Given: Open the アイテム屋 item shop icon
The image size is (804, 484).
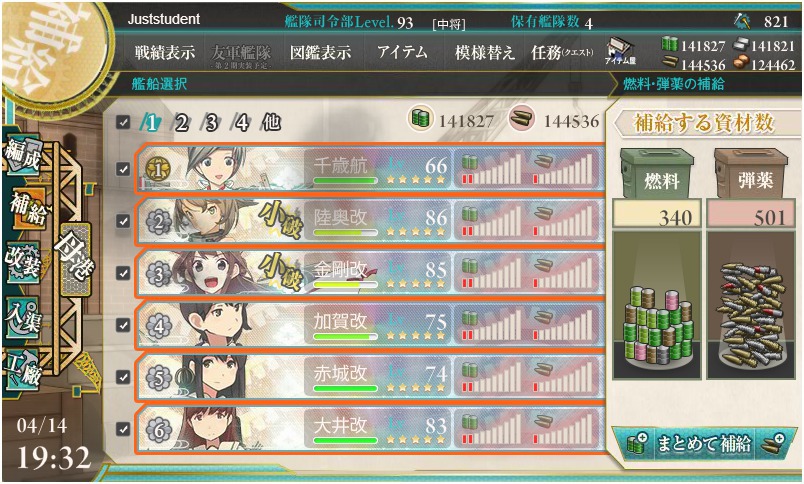Looking at the screenshot, I should tap(620, 52).
